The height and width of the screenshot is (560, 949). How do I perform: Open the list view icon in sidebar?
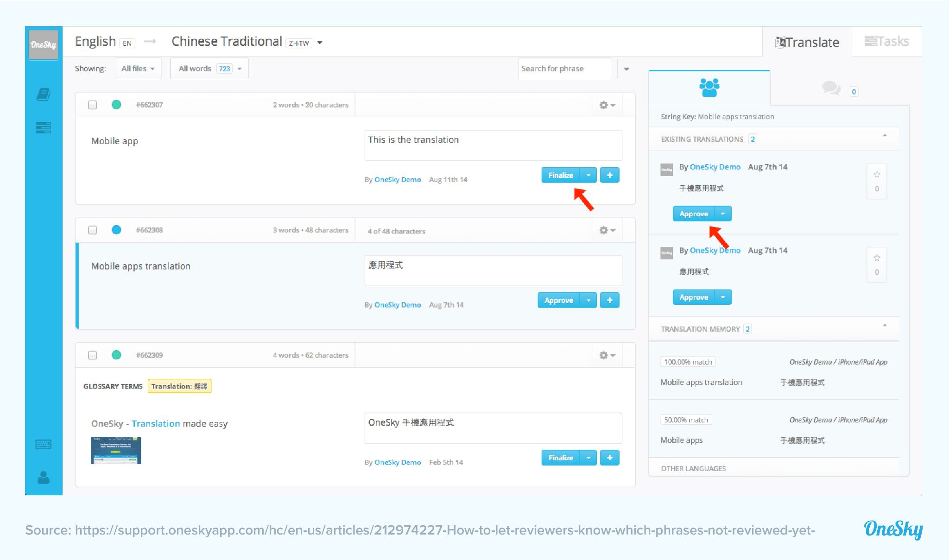tap(44, 127)
